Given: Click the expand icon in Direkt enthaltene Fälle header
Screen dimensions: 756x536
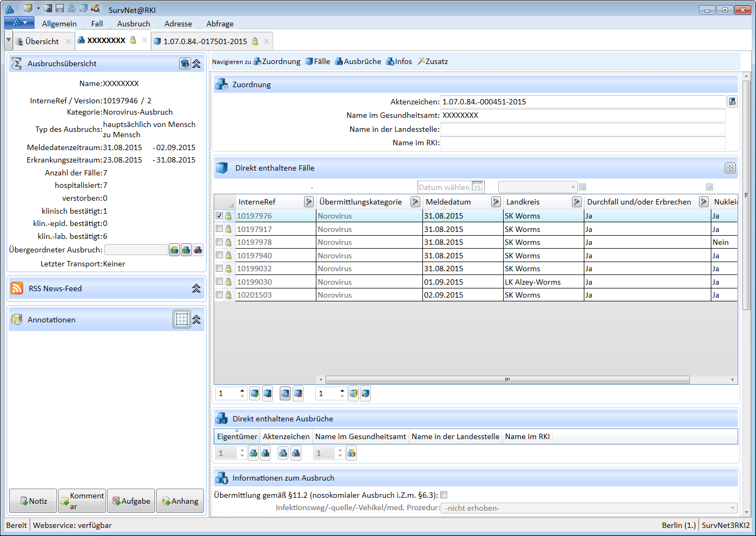Looking at the screenshot, I should click(x=730, y=168).
